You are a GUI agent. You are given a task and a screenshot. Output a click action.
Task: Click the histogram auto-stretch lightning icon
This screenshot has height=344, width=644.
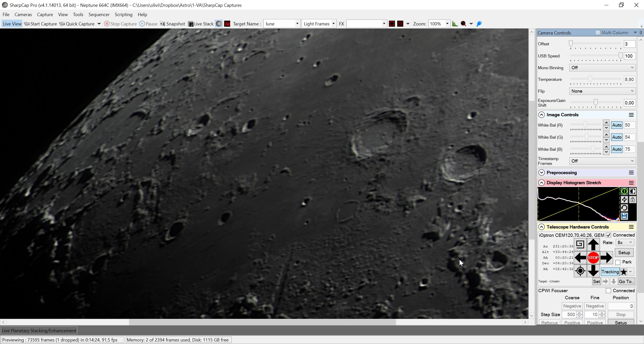click(x=624, y=200)
